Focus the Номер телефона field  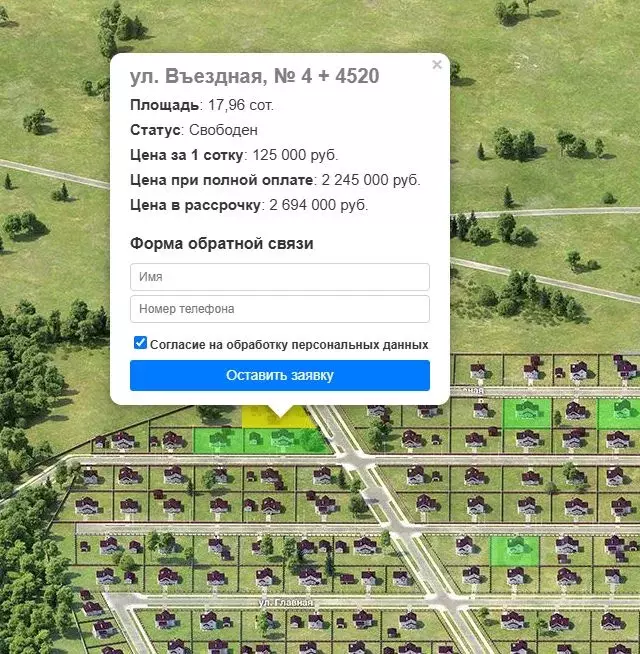[x=279, y=309]
